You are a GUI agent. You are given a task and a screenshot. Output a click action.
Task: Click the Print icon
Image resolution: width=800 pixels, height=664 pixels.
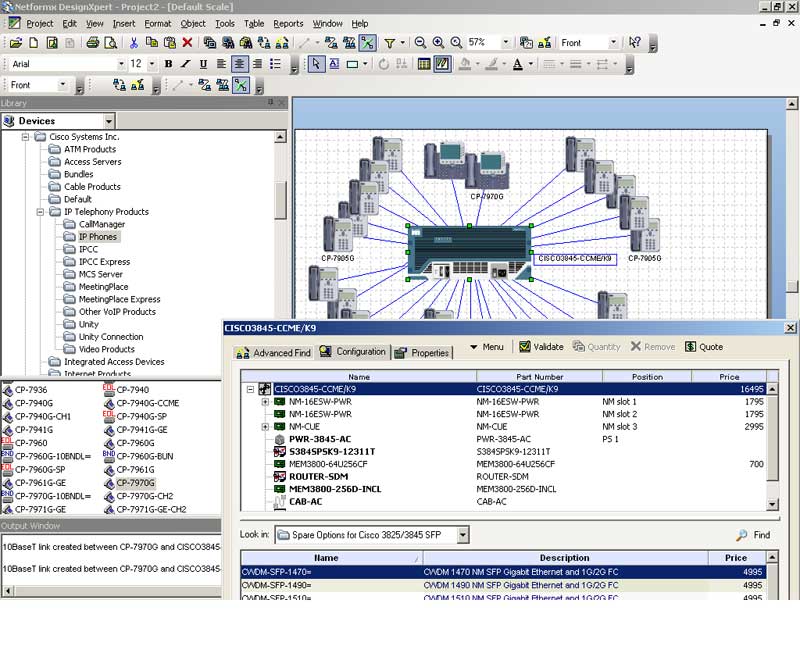tap(92, 43)
